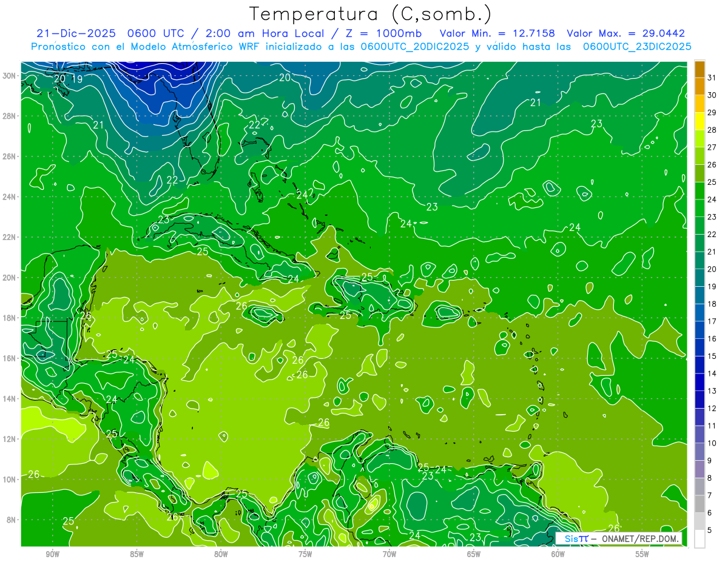Click the legend value 28
This screenshot has height=562, width=728.
pos(712,130)
